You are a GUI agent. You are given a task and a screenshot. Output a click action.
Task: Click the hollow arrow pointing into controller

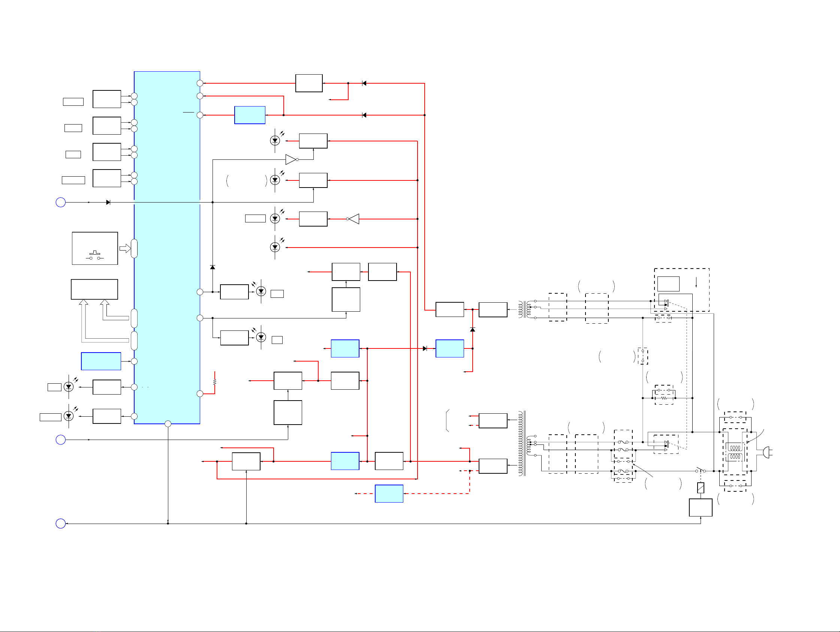pyautogui.click(x=125, y=249)
